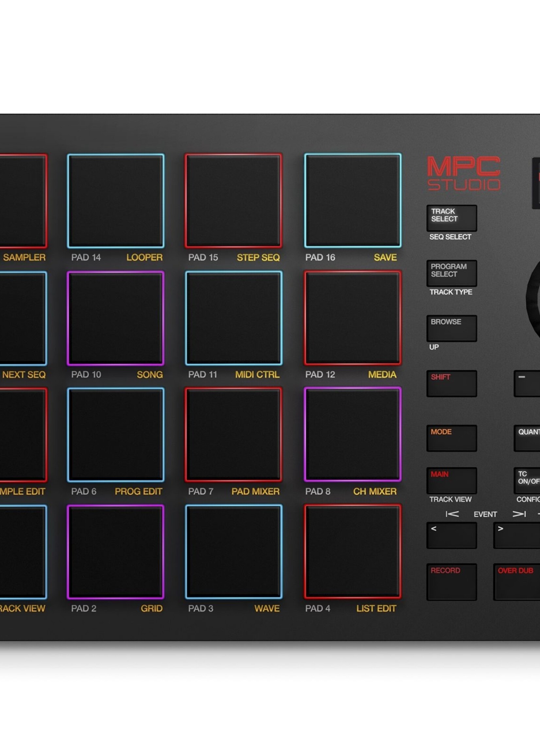Viewport: 540px width, 756px height.
Task: Open the browser with the BROWSE button
Action: pyautogui.click(x=451, y=328)
